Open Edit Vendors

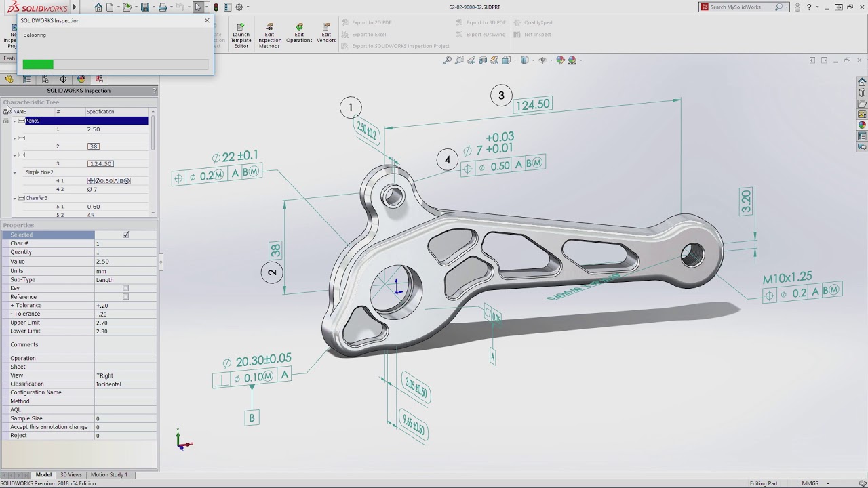(x=326, y=33)
